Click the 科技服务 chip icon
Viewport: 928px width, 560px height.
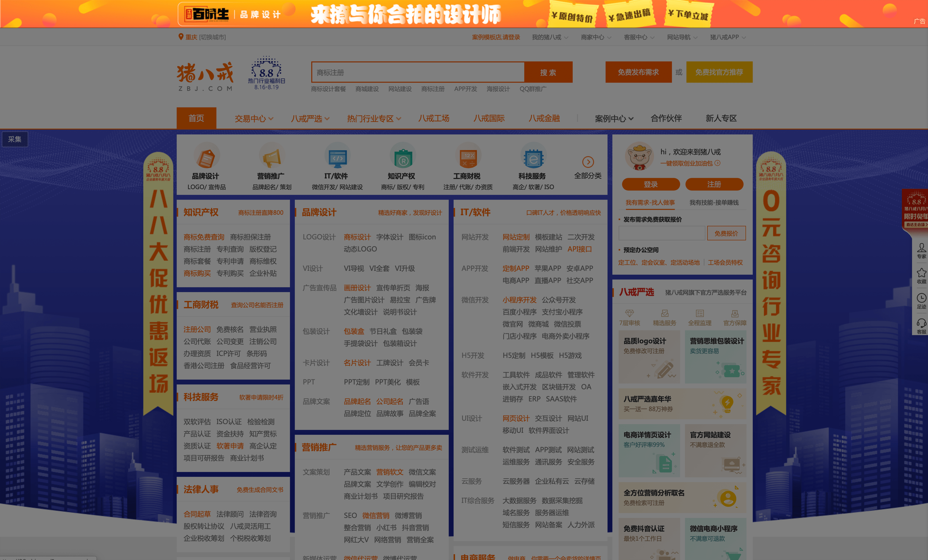[x=533, y=156]
